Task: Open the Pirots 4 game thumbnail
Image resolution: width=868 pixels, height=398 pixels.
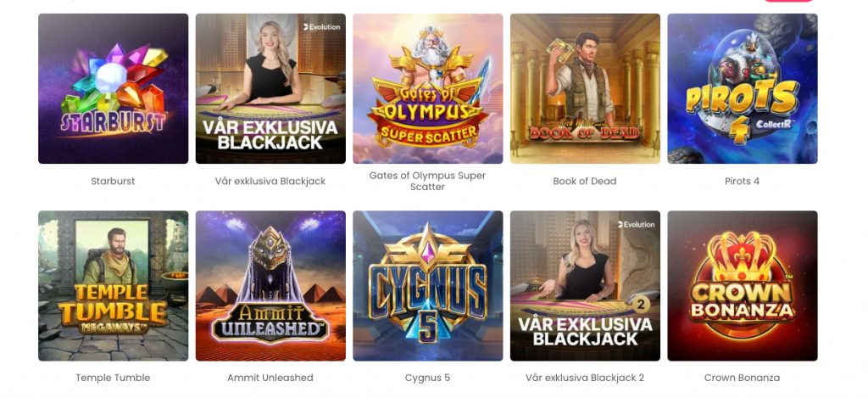Action: (x=742, y=89)
